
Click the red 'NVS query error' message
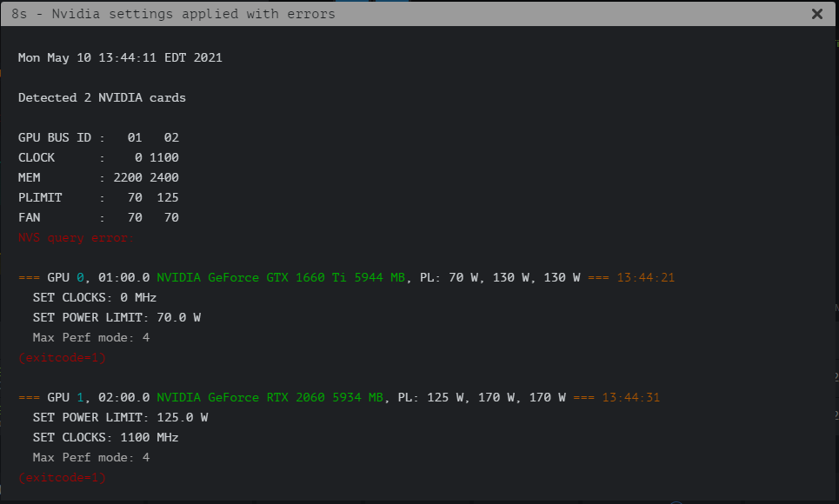coord(77,237)
